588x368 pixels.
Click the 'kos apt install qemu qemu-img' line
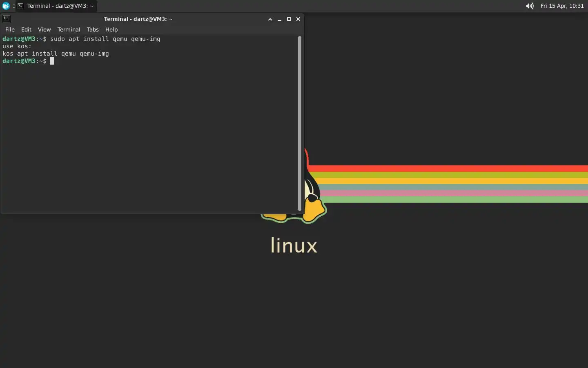point(56,54)
